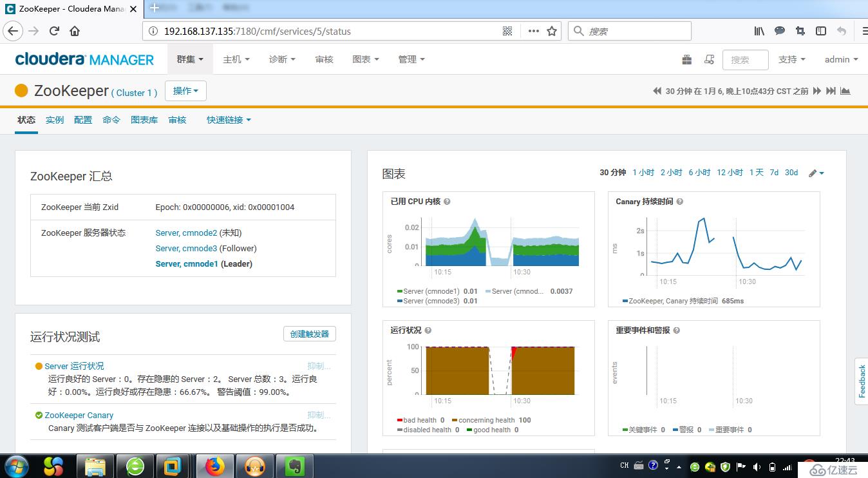Image resolution: width=868 pixels, height=478 pixels.
Task: Open the Server, cmnode2 link
Action: click(186, 233)
